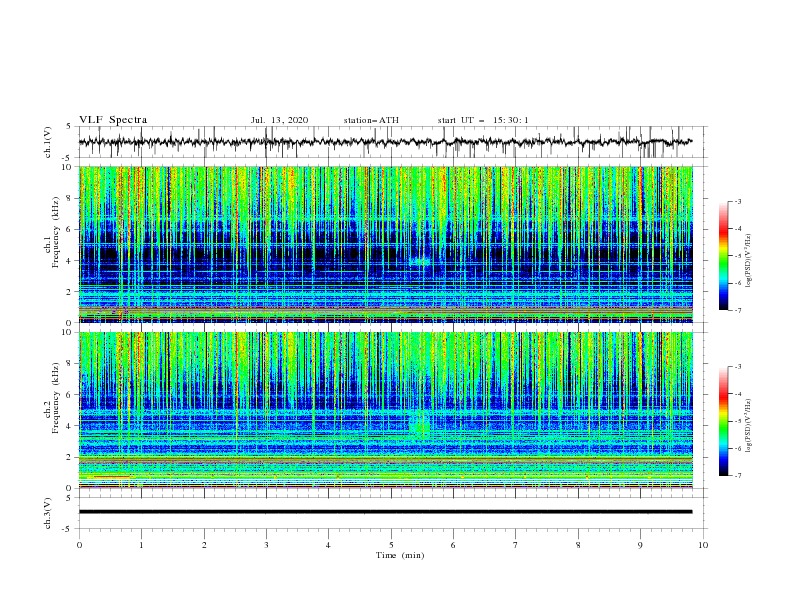Click time axis tick label "2"

(x=204, y=545)
